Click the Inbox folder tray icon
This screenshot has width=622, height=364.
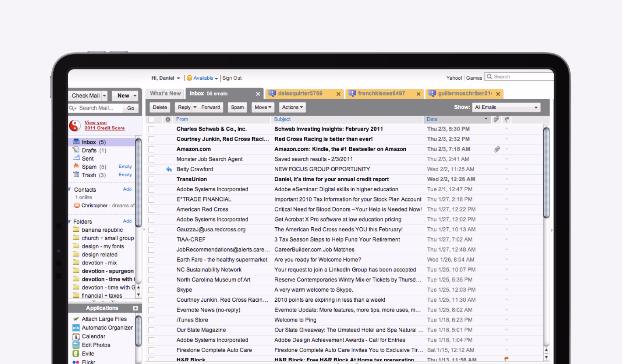tap(76, 142)
